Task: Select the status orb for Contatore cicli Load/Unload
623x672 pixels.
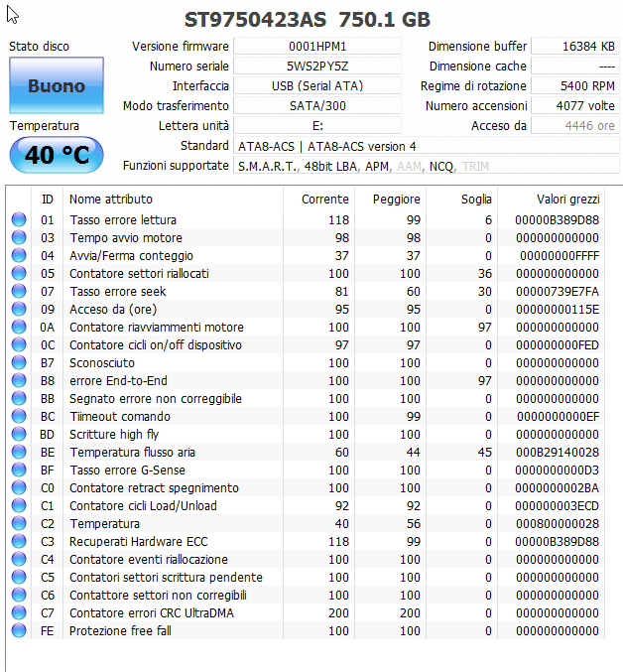Action: [x=19, y=505]
